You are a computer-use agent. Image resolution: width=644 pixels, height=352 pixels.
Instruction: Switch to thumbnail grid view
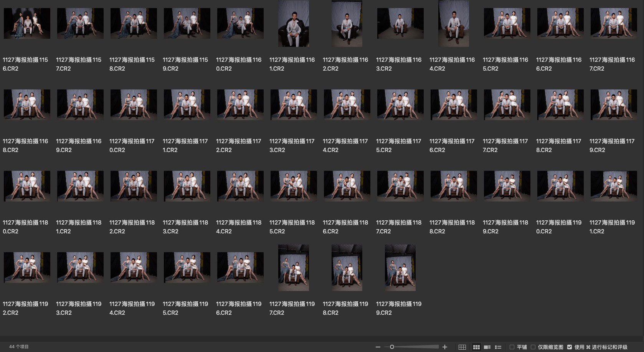[x=476, y=347]
